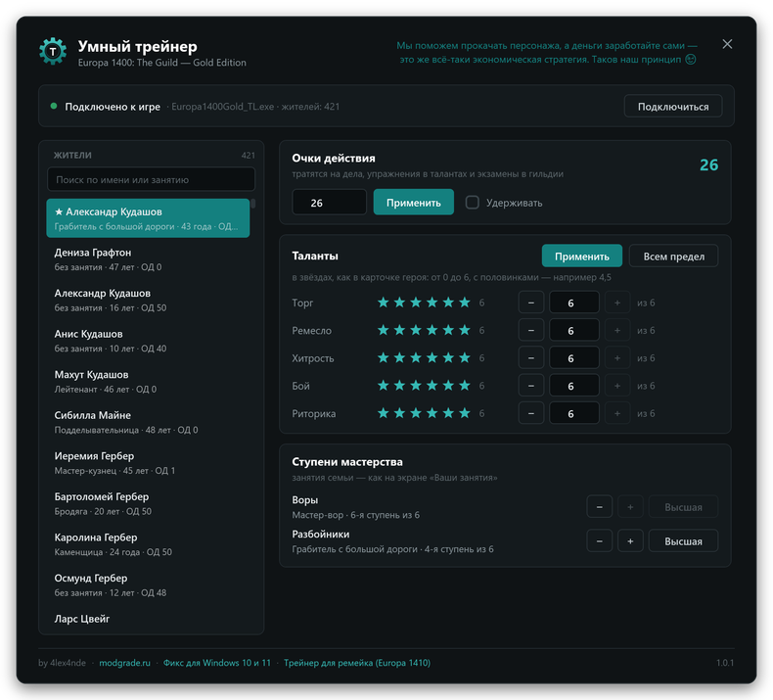
Task: Click the gear logo icon of Умный трейнер
Action: [53, 51]
